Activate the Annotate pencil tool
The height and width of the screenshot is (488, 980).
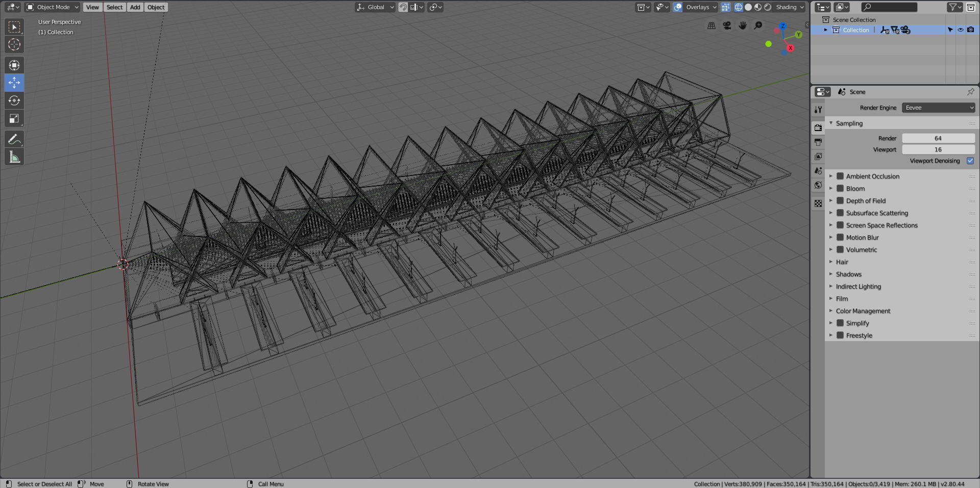coord(14,139)
